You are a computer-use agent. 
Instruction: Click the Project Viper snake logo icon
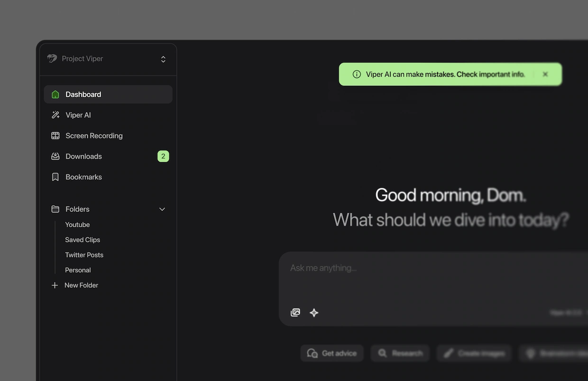point(52,59)
